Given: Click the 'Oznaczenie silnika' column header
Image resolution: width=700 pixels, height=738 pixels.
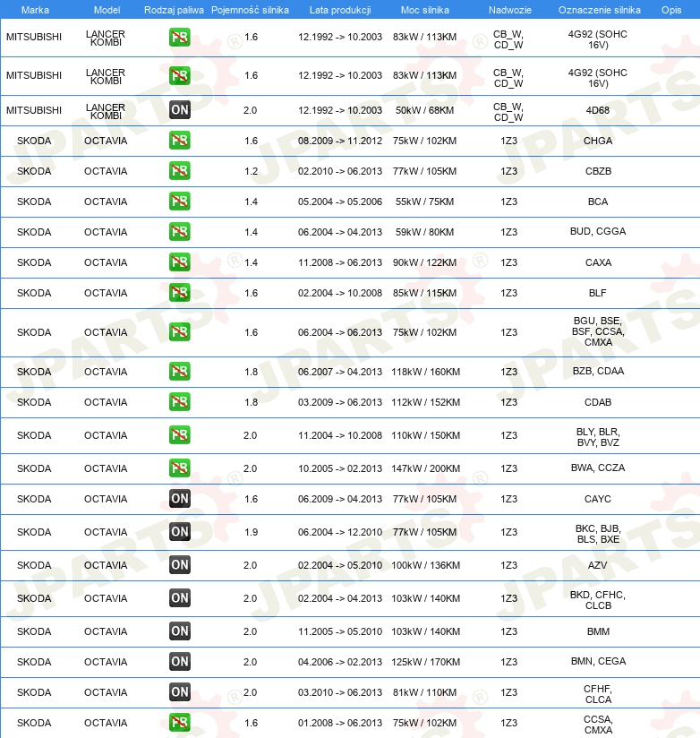Looking at the screenshot, I should (600, 10).
